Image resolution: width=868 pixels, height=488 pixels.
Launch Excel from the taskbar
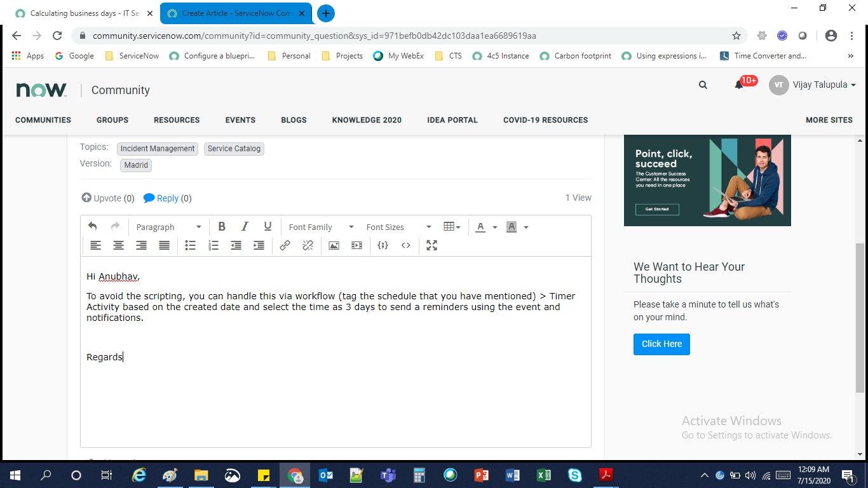point(543,475)
